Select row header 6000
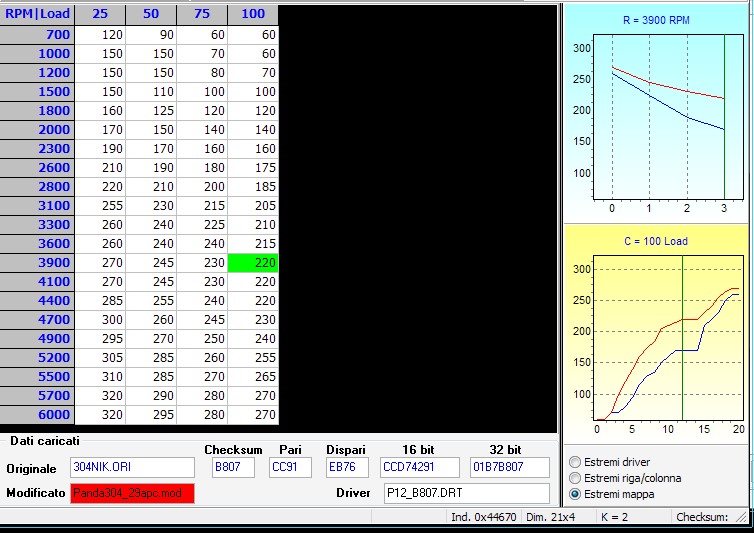This screenshot has height=533, width=754. tap(37, 415)
